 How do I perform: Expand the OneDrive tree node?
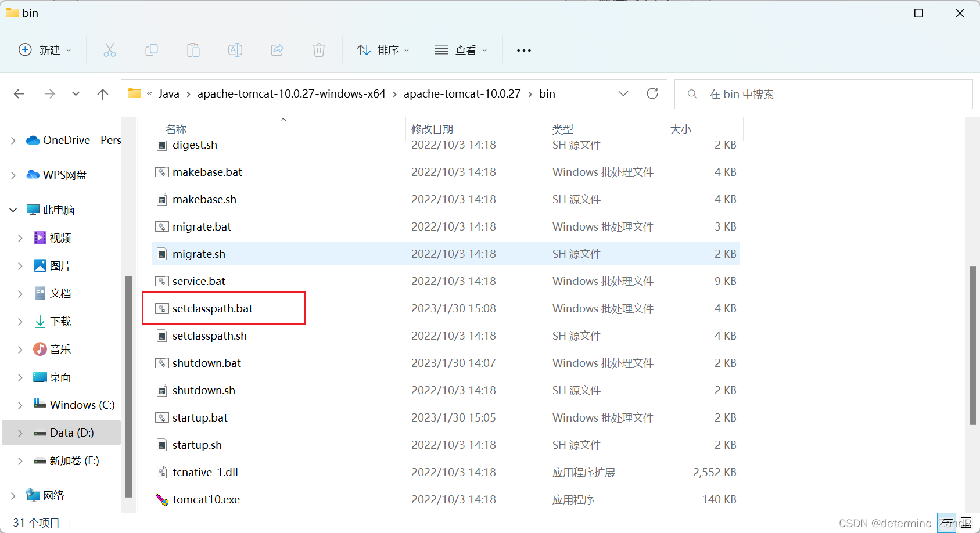pos(13,141)
